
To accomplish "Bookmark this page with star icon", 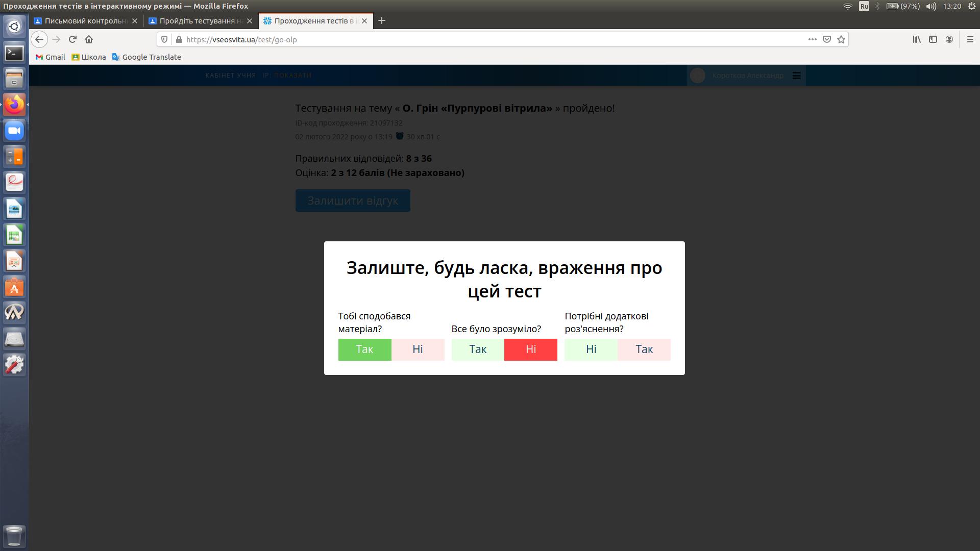I will click(x=841, y=39).
